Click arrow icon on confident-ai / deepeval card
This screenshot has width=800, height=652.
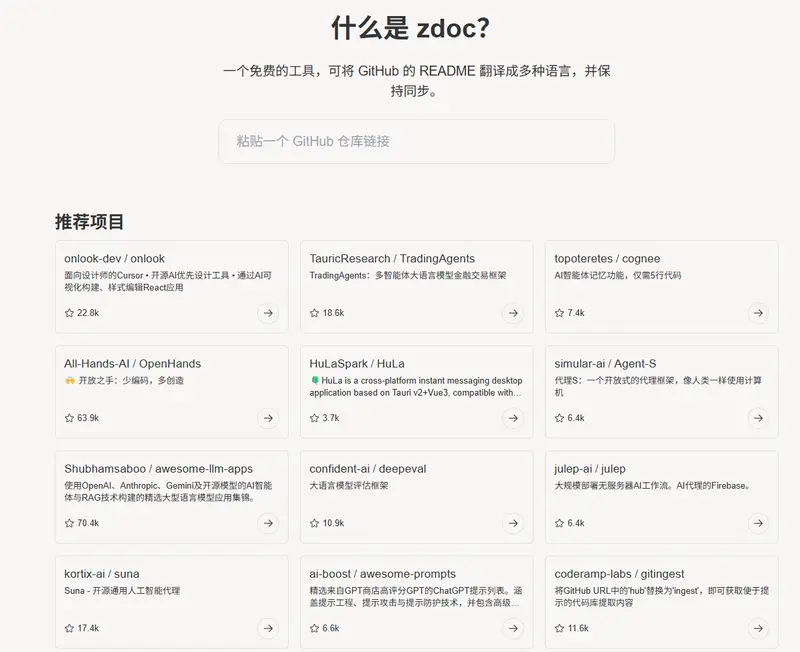coord(512,523)
